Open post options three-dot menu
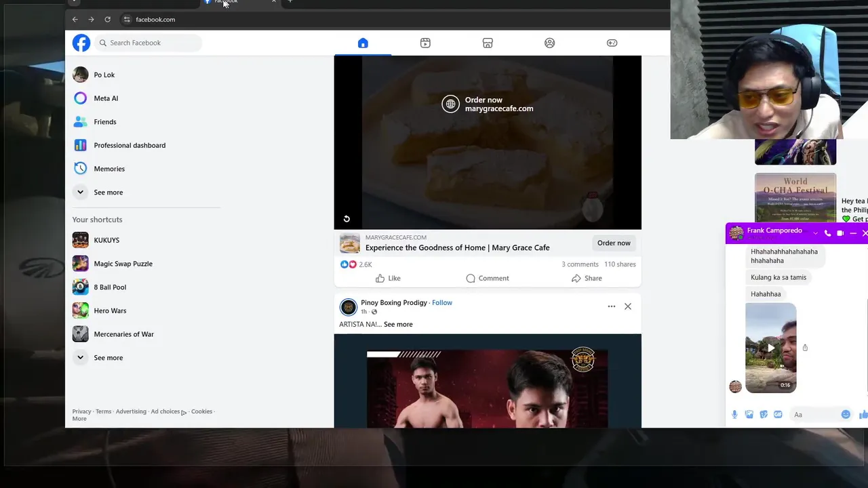 click(x=612, y=306)
